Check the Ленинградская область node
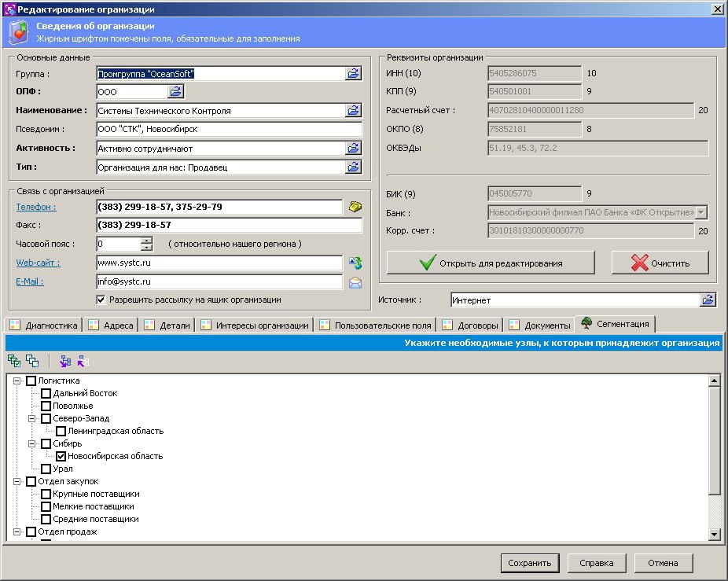This screenshot has height=581, width=728. click(61, 431)
